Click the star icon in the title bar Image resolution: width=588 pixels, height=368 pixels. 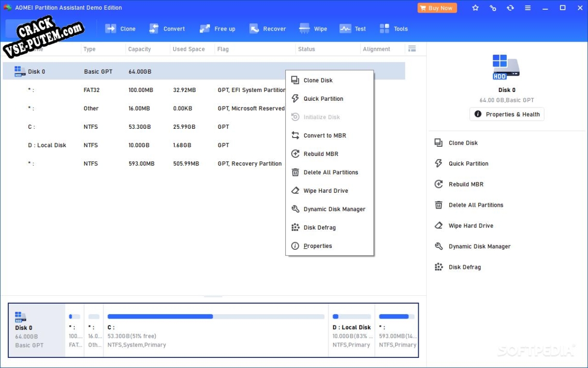[475, 8]
